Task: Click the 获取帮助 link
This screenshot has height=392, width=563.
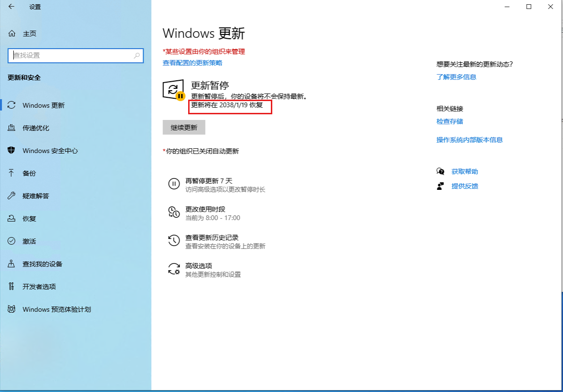Action: (465, 171)
